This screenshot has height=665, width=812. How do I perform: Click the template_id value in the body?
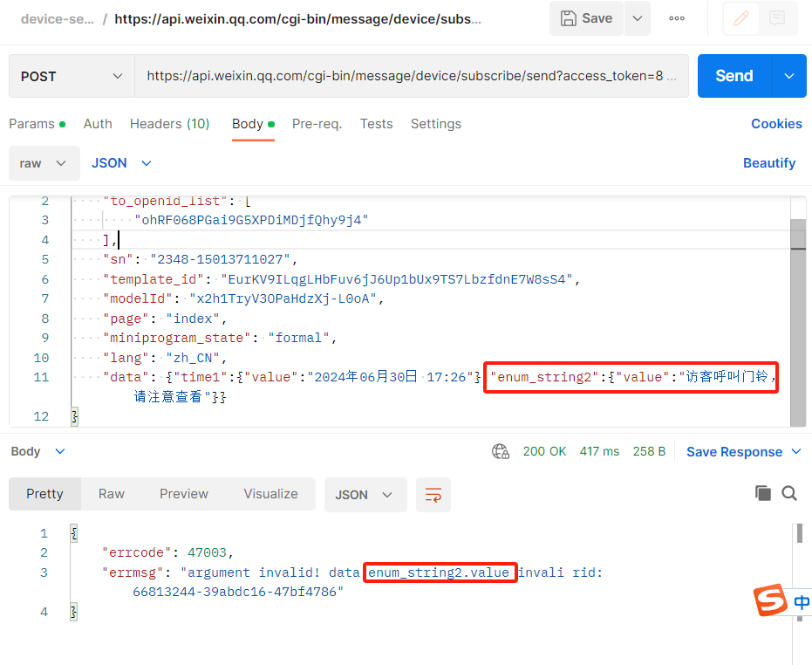coord(397,279)
